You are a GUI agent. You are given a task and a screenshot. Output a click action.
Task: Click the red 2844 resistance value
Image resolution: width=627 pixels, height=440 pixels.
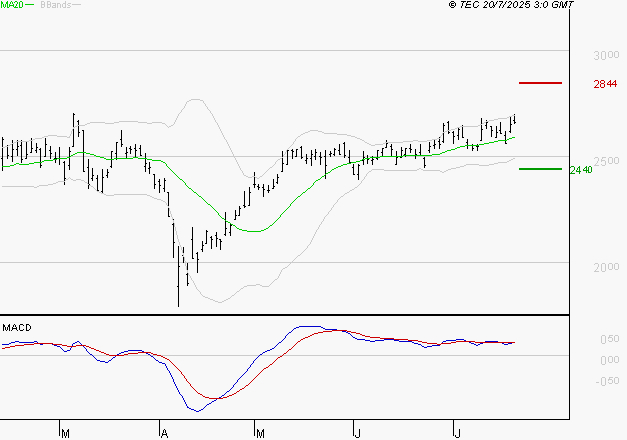pyautogui.click(x=604, y=84)
